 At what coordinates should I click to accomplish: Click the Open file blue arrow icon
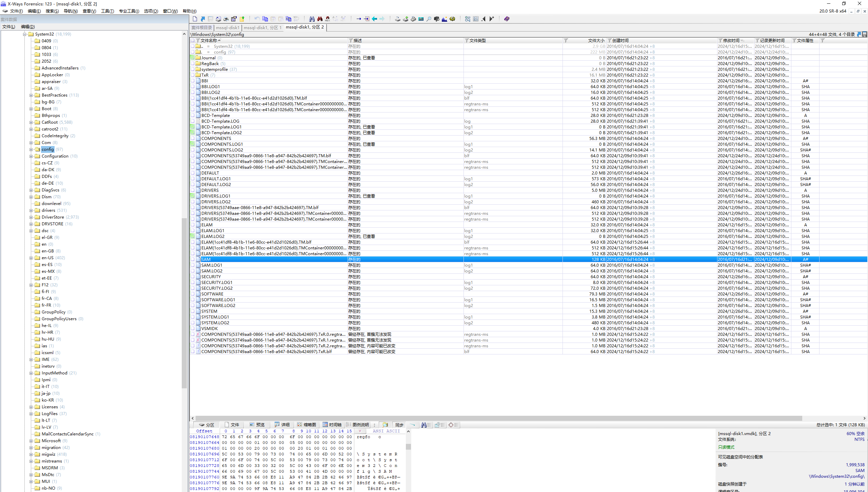pos(203,19)
